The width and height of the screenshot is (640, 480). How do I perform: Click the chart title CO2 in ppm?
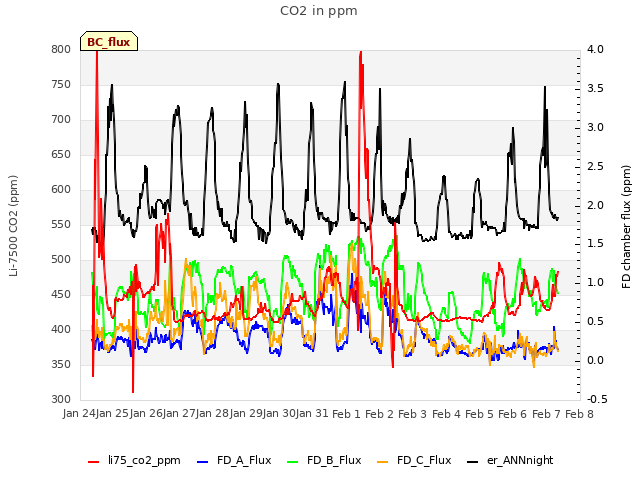pyautogui.click(x=319, y=11)
